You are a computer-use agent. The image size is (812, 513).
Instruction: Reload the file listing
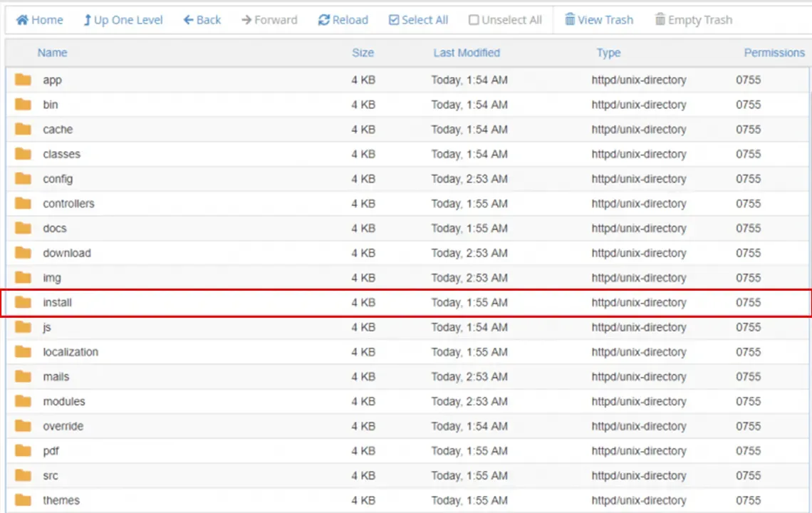pyautogui.click(x=343, y=20)
